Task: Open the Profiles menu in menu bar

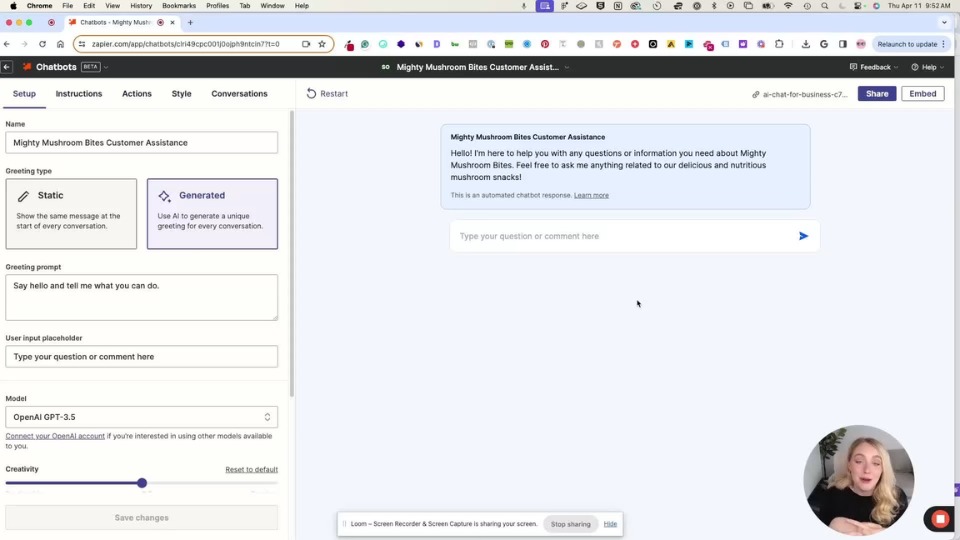Action: click(217, 6)
